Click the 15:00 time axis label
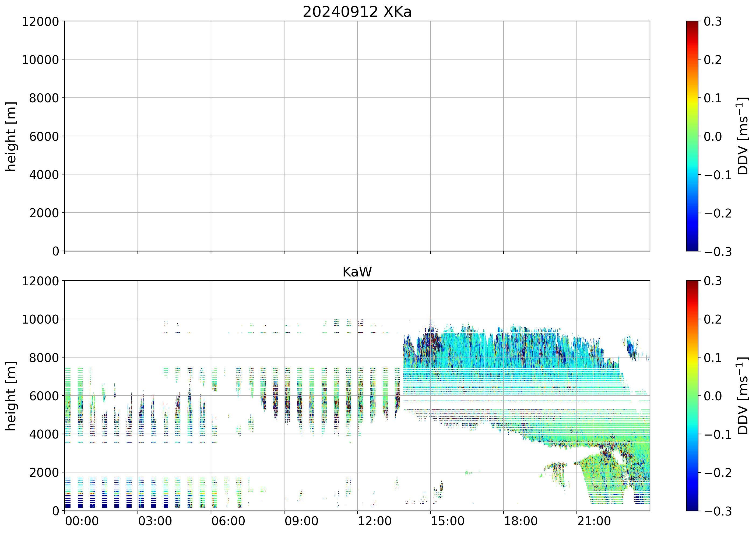756x533 pixels. (448, 521)
